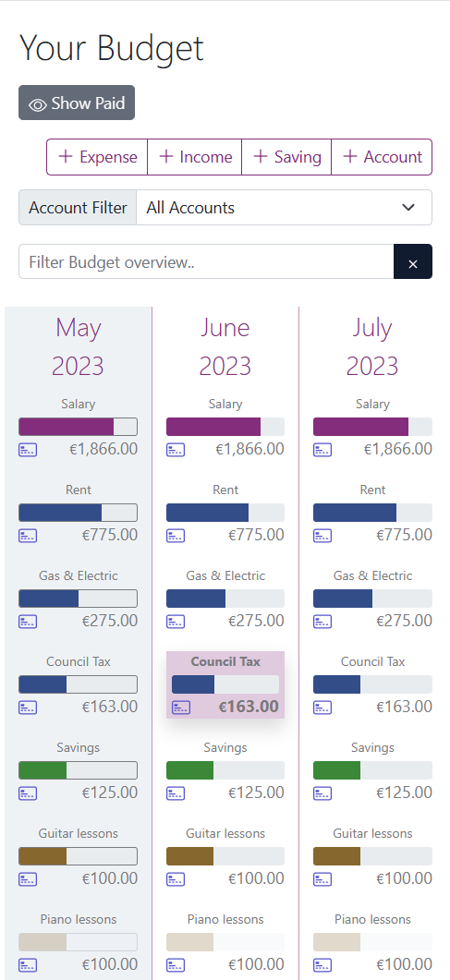Click account card icon under May Council Tax
Image resolution: width=450 pixels, height=980 pixels.
[x=28, y=708]
